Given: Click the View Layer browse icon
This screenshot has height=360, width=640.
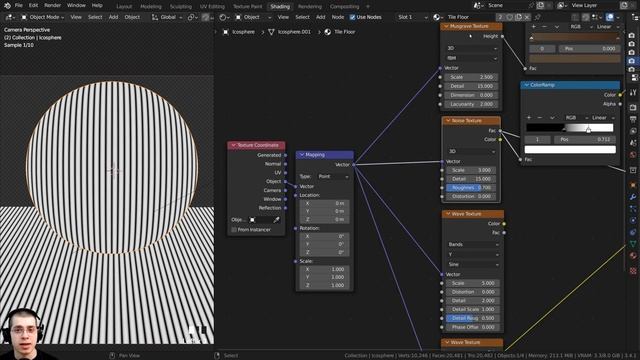Looking at the screenshot, I should pos(561,6).
